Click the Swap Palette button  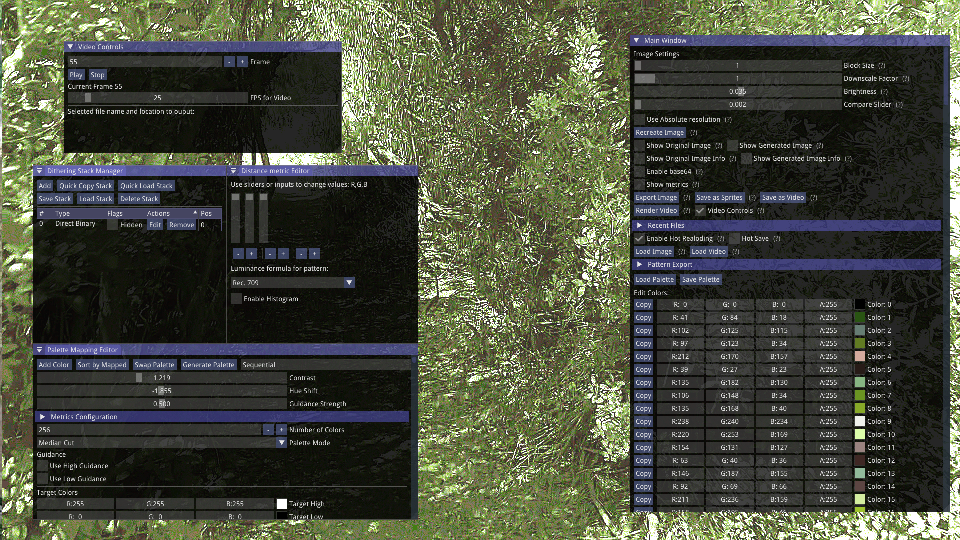pyautogui.click(x=154, y=364)
